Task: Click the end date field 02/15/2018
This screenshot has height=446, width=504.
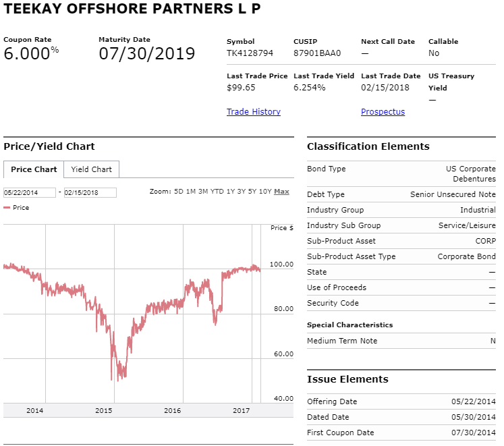Action: 90,192
